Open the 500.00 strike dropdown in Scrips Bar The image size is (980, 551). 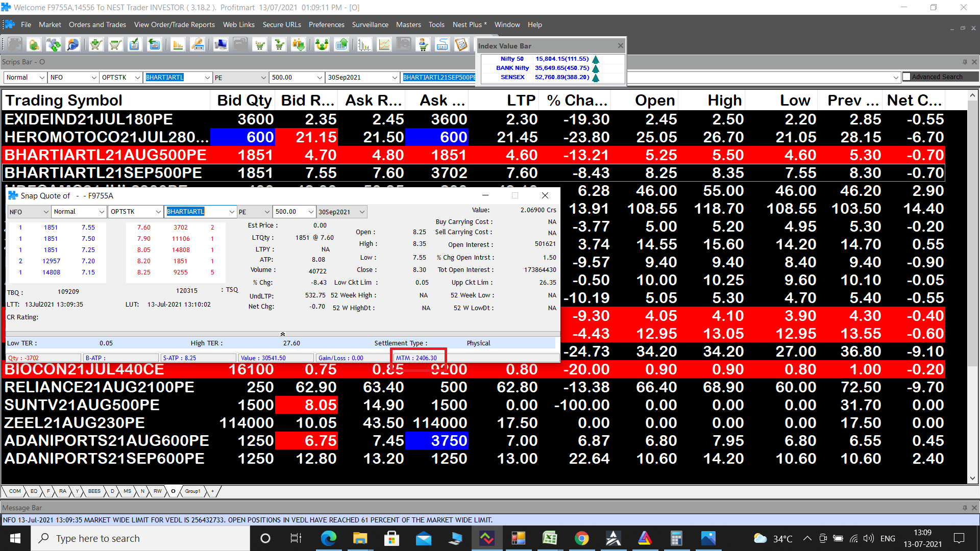pyautogui.click(x=320, y=78)
